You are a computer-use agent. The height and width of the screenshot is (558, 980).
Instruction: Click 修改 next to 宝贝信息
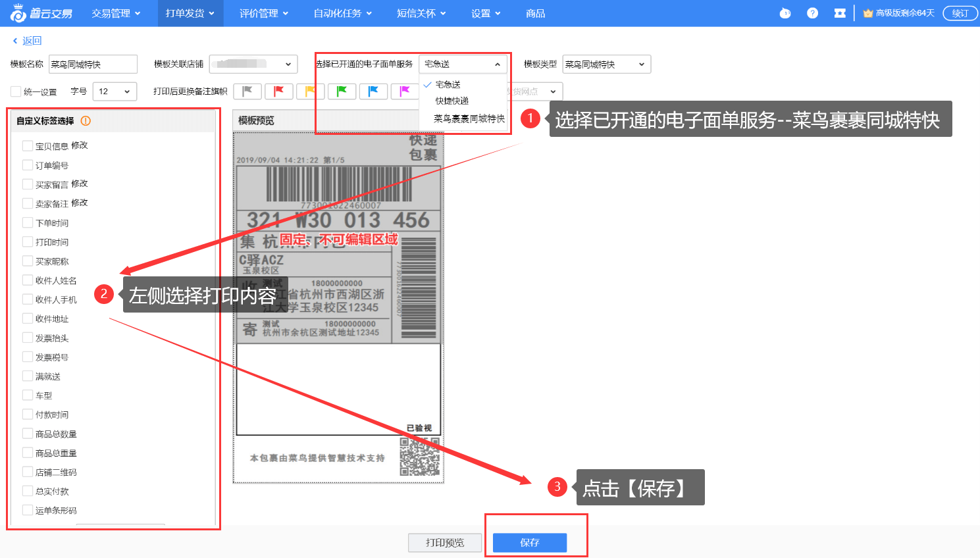(79, 145)
